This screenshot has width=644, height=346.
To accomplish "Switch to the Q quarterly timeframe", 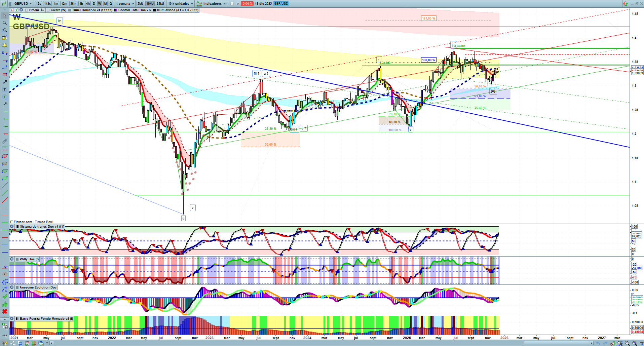I will coord(111,4).
